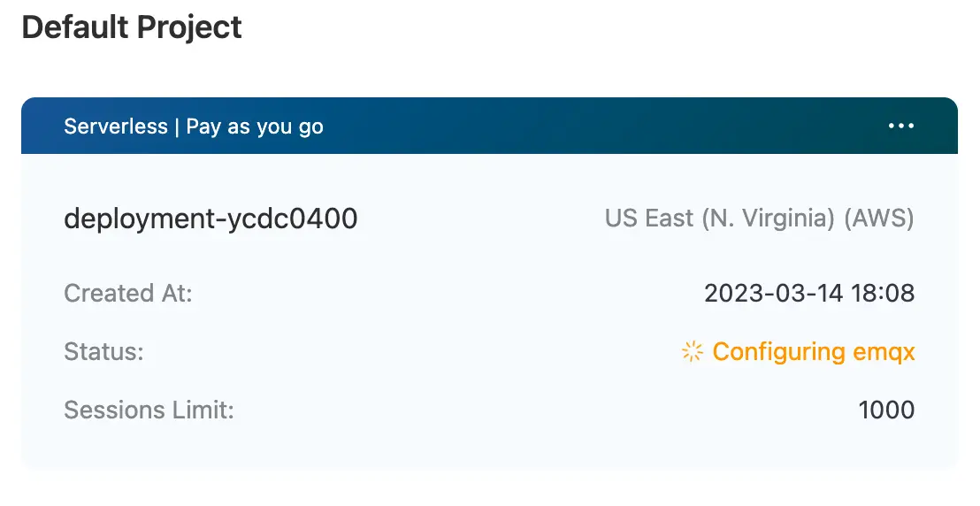Click the orange status loading spinner

pyautogui.click(x=692, y=352)
